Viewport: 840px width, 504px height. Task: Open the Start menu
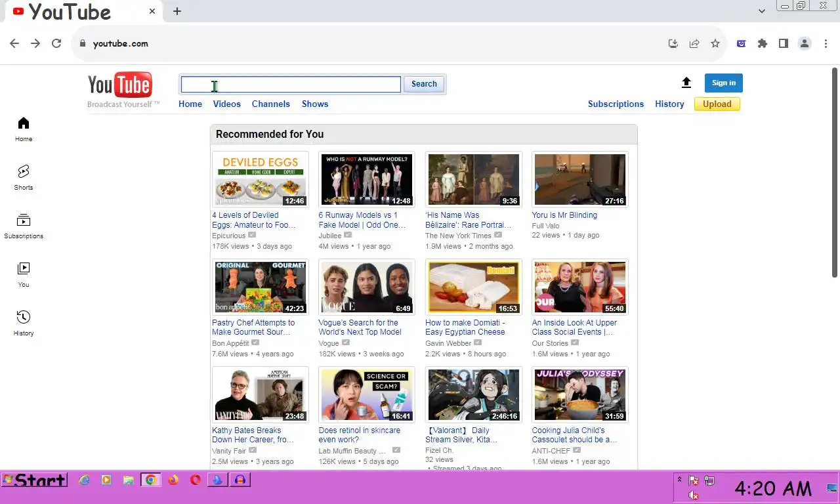click(34, 480)
